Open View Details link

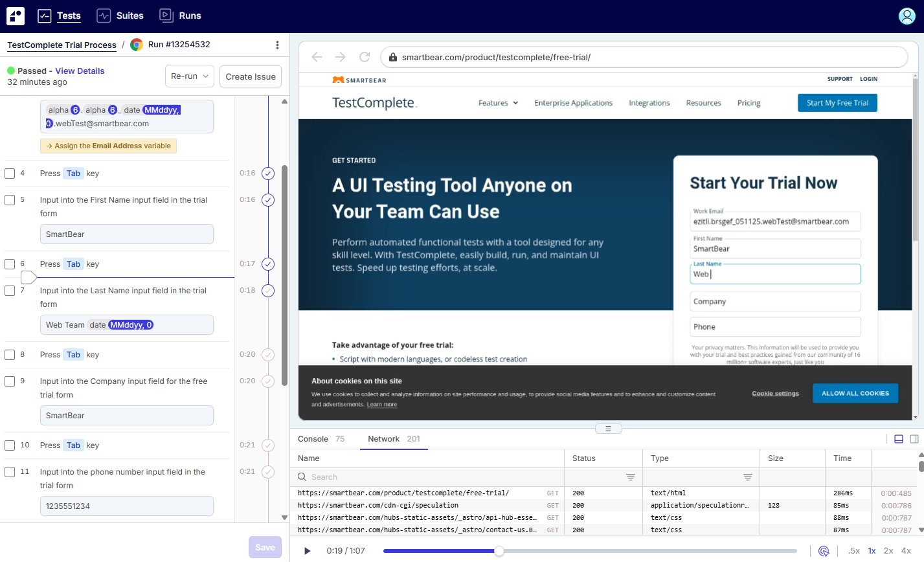click(80, 71)
